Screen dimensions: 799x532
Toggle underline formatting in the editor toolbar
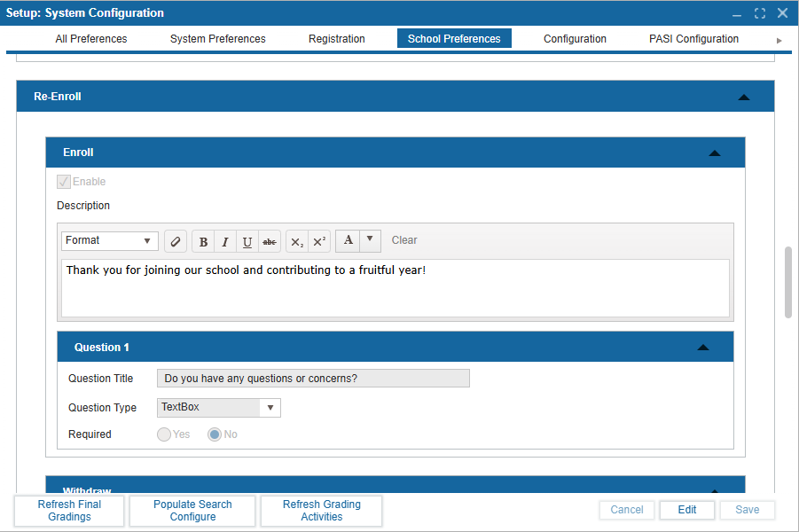(x=247, y=240)
